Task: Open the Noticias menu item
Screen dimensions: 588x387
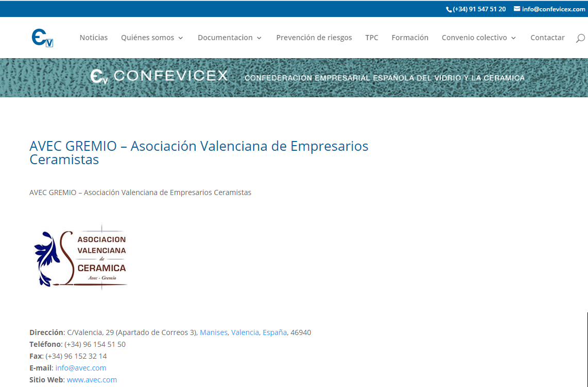Action: tap(93, 38)
